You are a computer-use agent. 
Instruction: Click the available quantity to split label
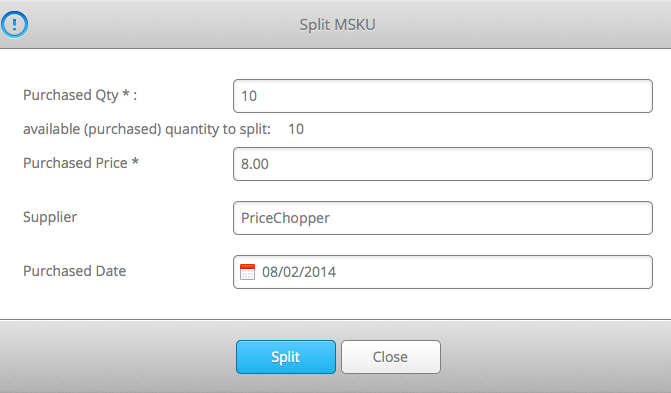pyautogui.click(x=147, y=129)
